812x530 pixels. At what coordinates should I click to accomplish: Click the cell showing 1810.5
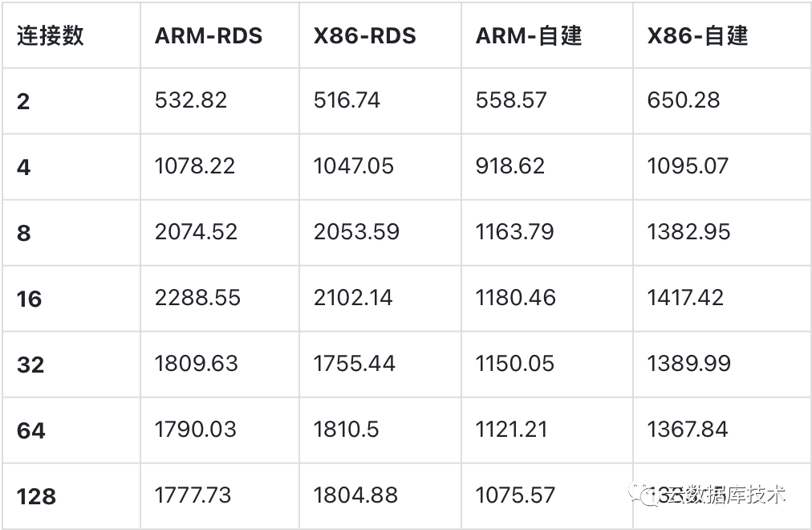coord(347,429)
